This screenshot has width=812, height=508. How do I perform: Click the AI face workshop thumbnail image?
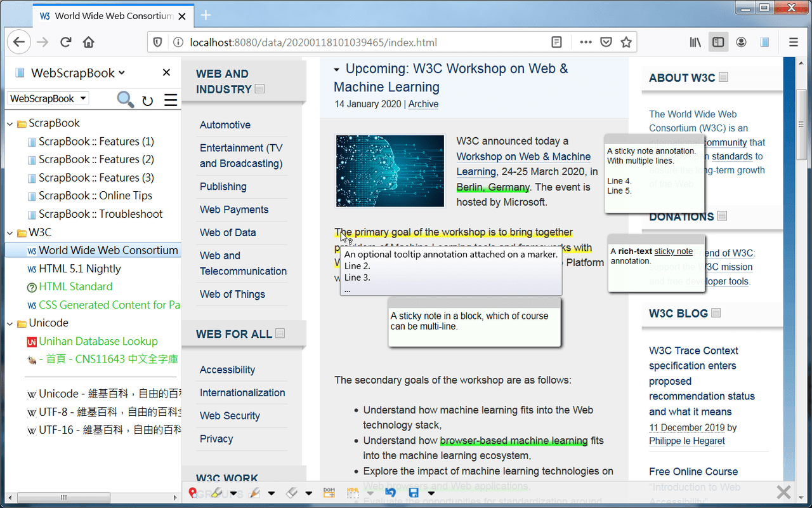390,171
